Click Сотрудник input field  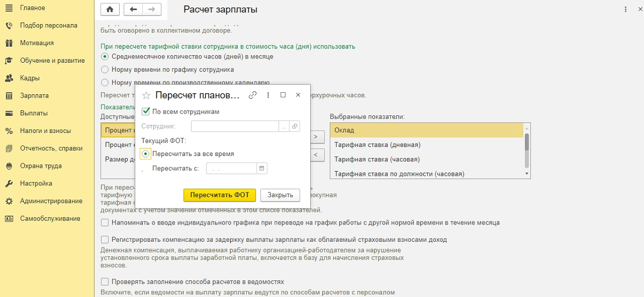[235, 127]
